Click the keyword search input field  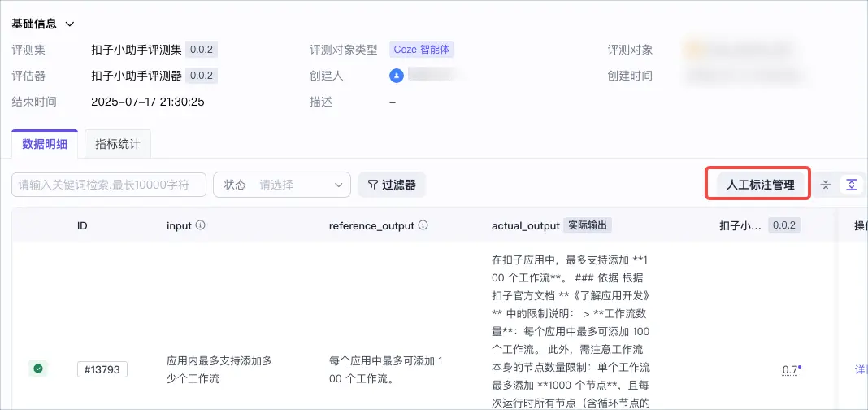point(109,185)
